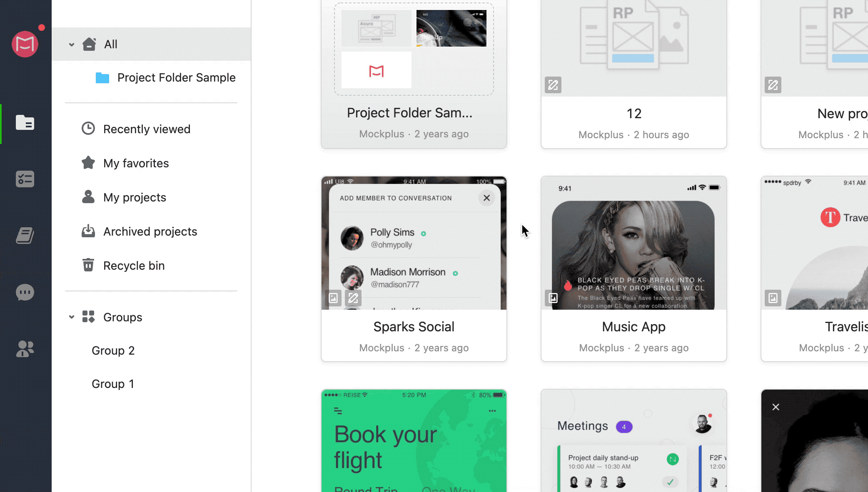
Task: Click 'Mockplus · 2 years ago' under Music App
Action: click(634, 348)
